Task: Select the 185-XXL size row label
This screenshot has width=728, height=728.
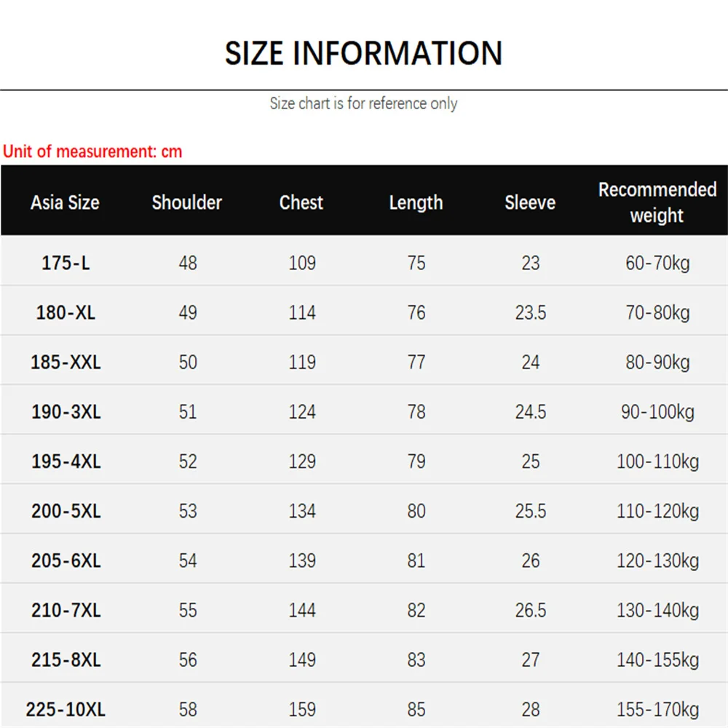Action: tap(66, 363)
